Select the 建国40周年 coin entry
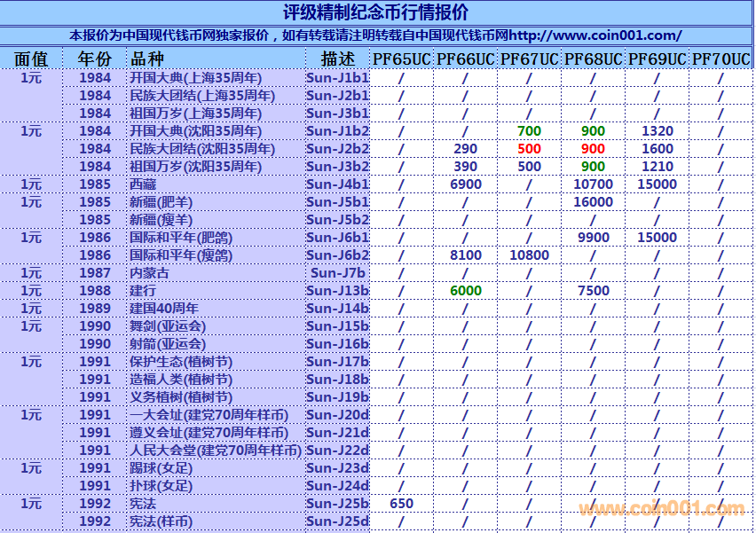This screenshot has width=756, height=533. point(164,309)
